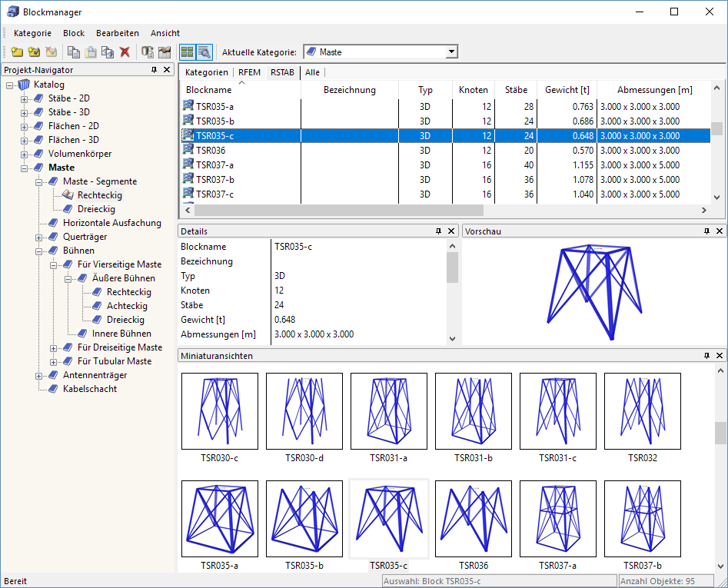Select the TSR037-b thumbnail

click(x=642, y=519)
